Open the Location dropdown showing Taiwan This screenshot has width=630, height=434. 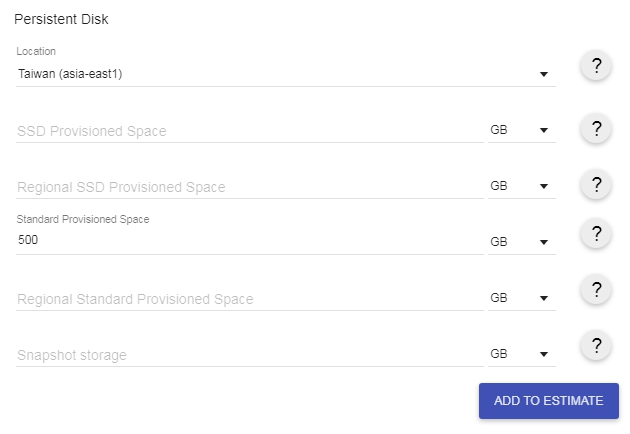tap(285, 73)
